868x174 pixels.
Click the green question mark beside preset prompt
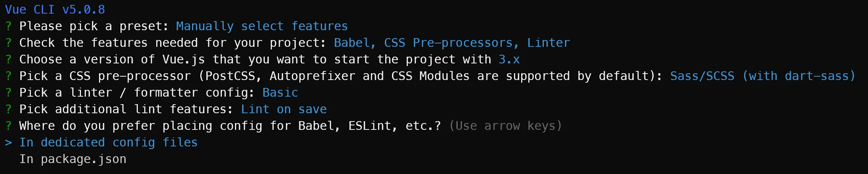pos(8,26)
